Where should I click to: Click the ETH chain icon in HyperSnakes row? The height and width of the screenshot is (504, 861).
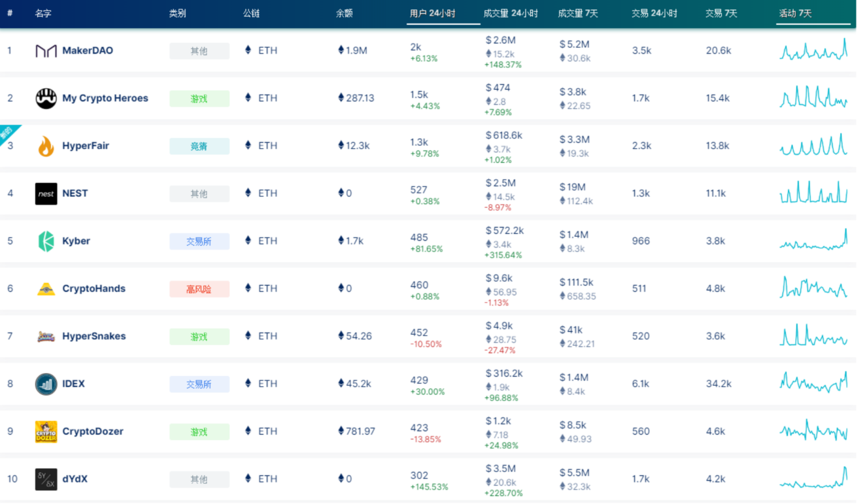[248, 336]
